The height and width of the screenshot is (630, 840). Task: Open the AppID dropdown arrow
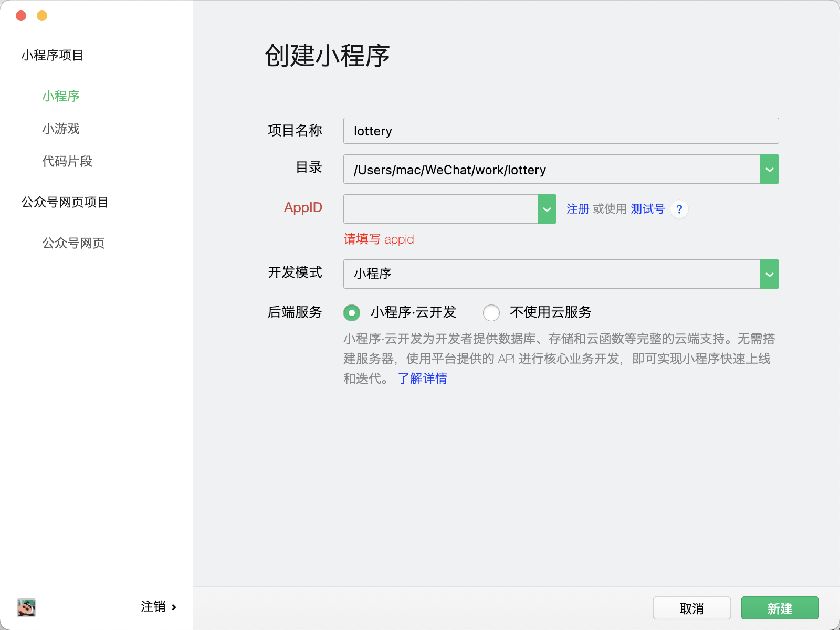(547, 209)
